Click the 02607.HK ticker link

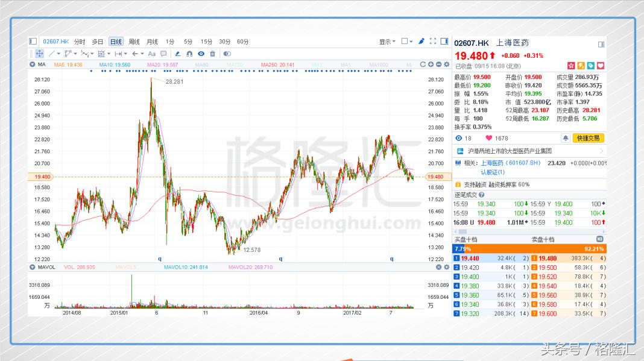[x=56, y=42]
